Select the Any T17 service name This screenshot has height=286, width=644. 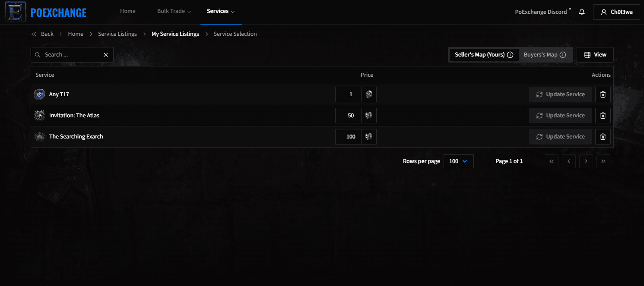[59, 94]
